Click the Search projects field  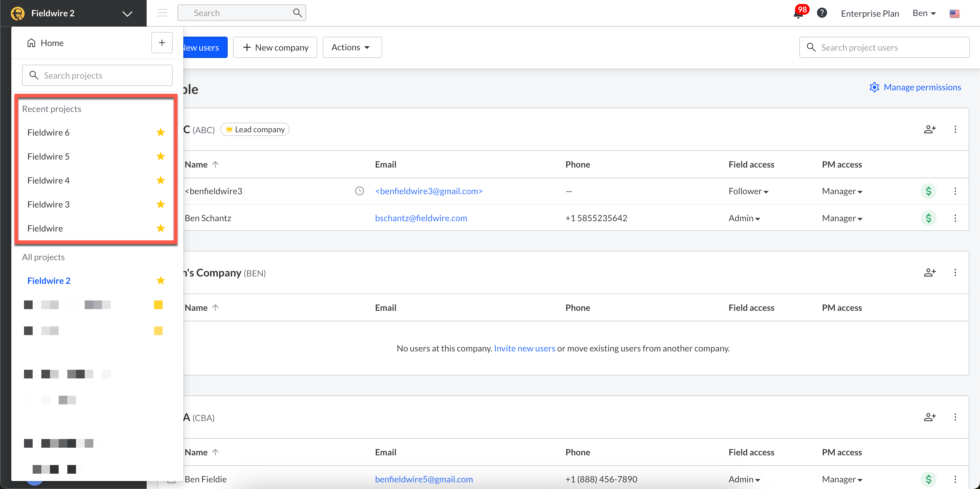pyautogui.click(x=97, y=75)
